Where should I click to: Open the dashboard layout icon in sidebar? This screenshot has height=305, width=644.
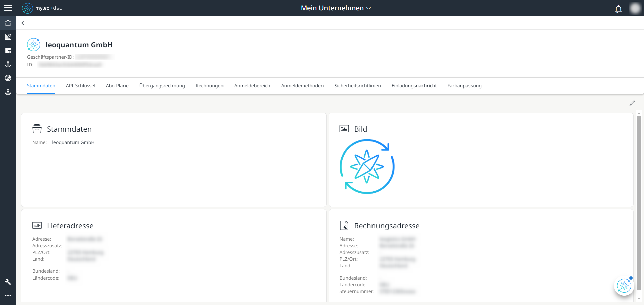point(8,51)
